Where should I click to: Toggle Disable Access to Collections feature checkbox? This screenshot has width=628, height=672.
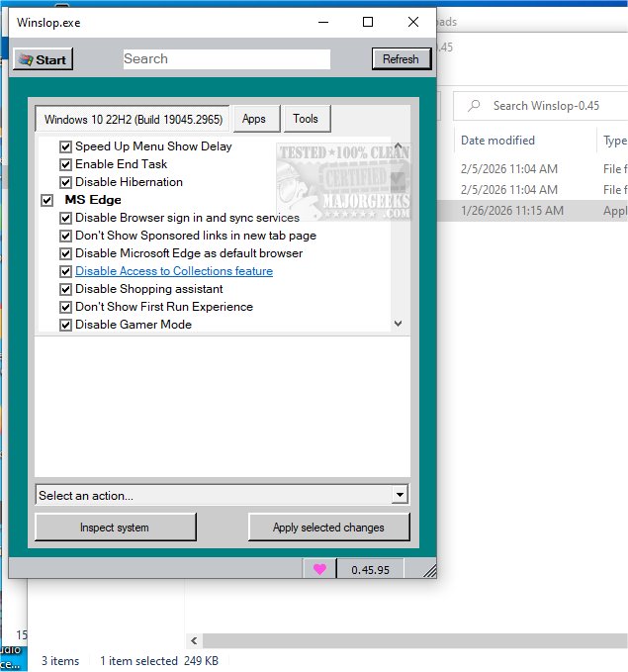pyautogui.click(x=65, y=271)
